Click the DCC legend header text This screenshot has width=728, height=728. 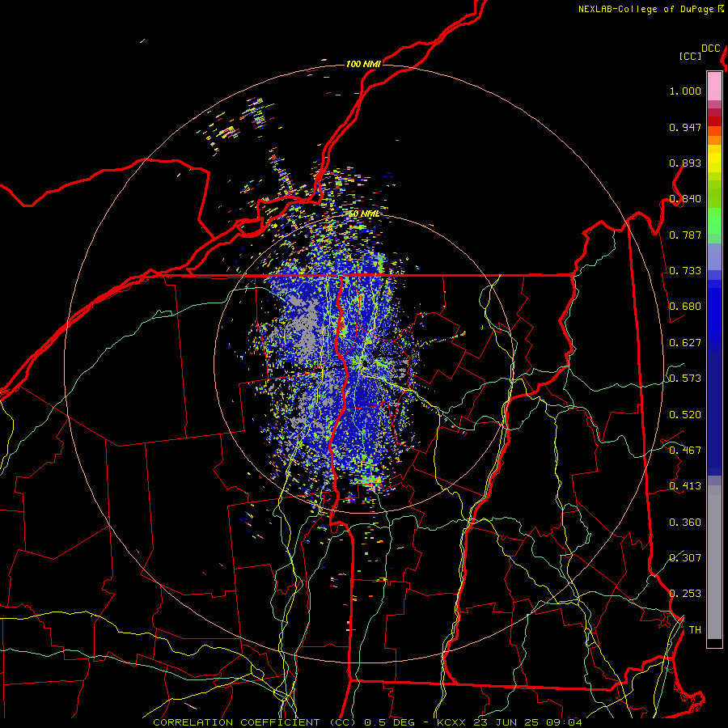pyautogui.click(x=710, y=49)
